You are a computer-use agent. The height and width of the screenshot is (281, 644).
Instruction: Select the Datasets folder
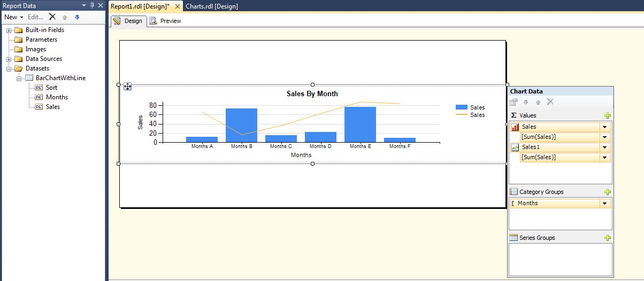click(x=37, y=68)
